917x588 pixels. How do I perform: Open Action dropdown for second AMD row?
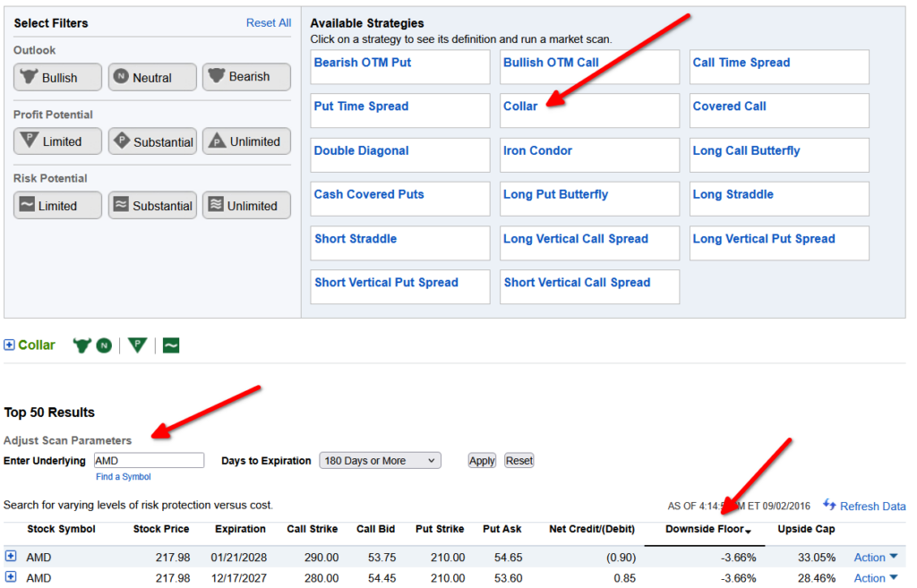(x=875, y=578)
